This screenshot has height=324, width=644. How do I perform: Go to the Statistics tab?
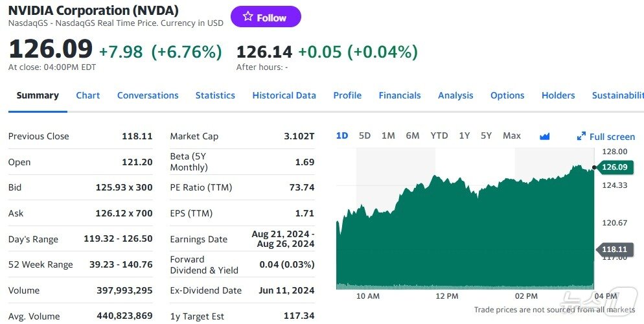(215, 95)
